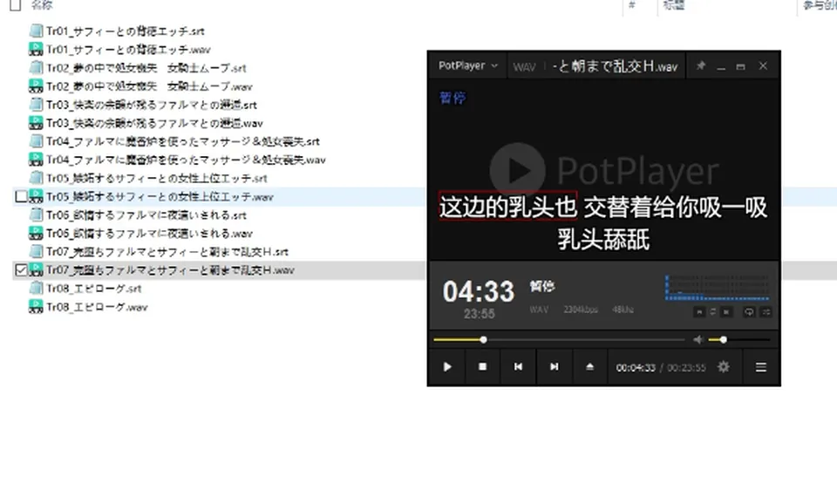The height and width of the screenshot is (504, 837).
Task: Click the file icon of the Tr02 .srt file
Action: [36, 68]
